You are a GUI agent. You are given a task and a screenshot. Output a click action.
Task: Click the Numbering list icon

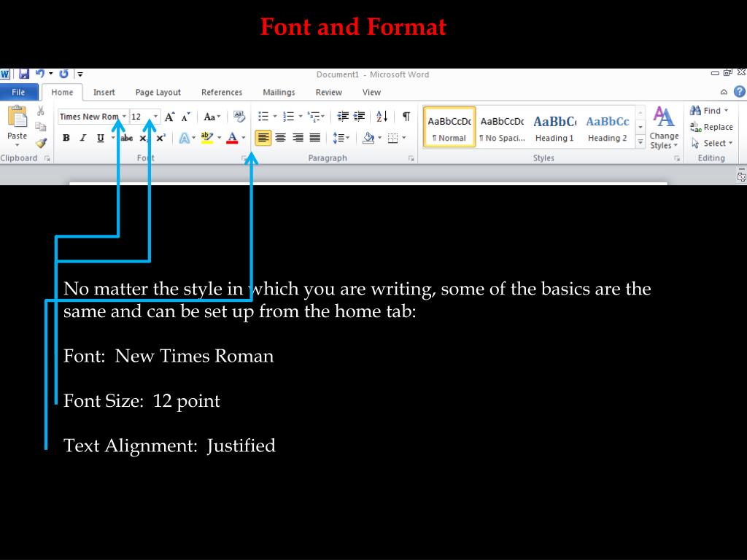[x=289, y=116]
